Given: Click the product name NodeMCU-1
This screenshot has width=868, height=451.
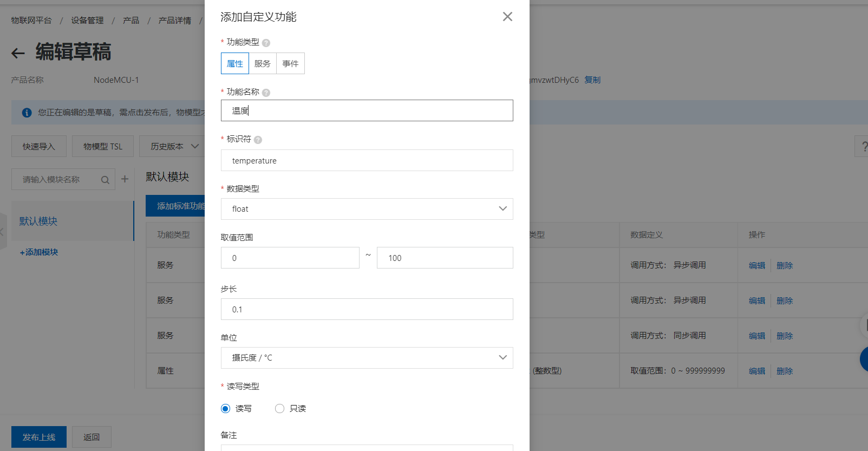Looking at the screenshot, I should click(116, 80).
